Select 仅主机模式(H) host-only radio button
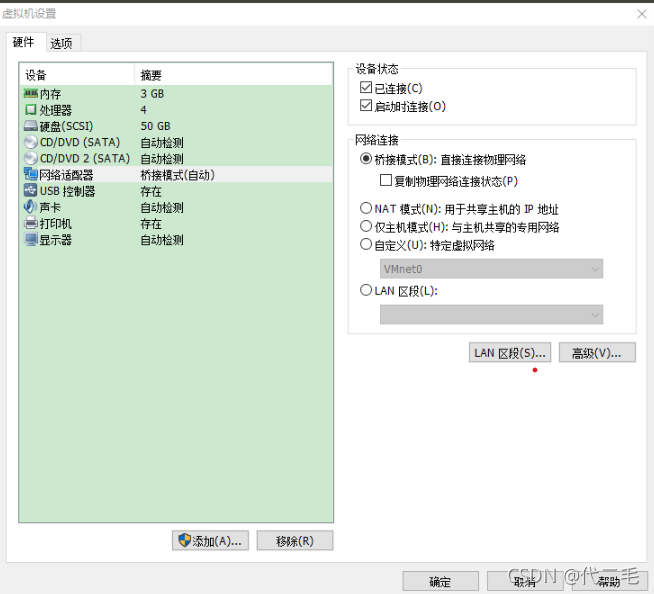This screenshot has height=594, width=654. pyautogui.click(x=366, y=226)
